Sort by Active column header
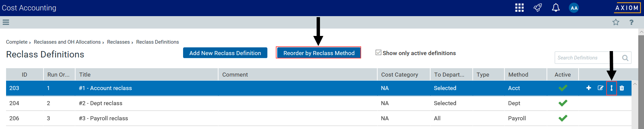The height and width of the screenshot is (129, 644). [563, 75]
